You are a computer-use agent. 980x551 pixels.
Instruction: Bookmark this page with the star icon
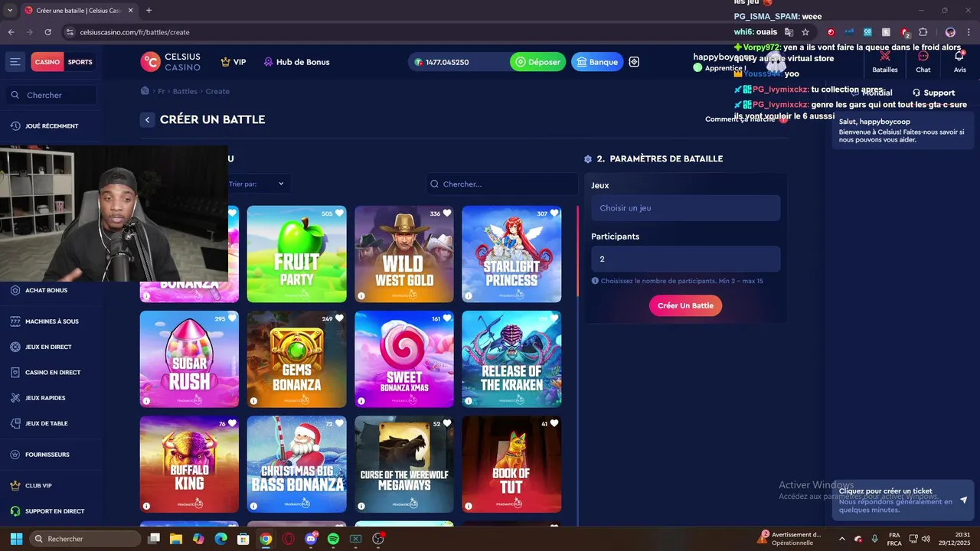[805, 32]
